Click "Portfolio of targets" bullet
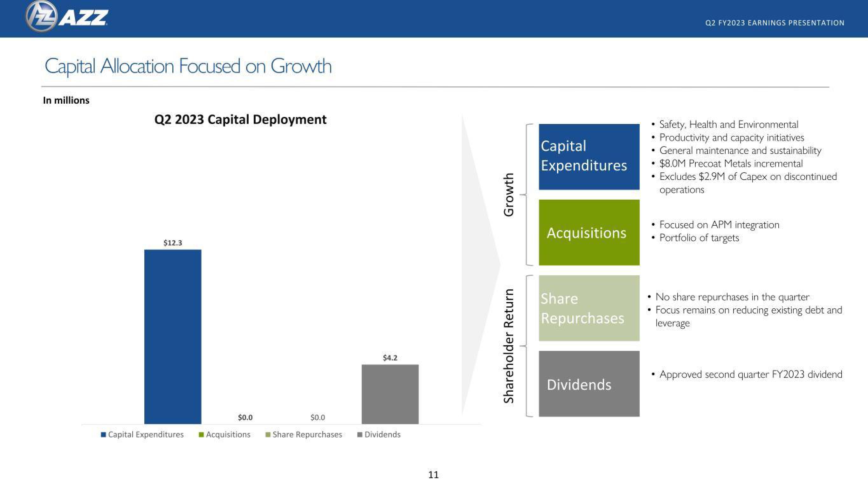 pos(699,237)
